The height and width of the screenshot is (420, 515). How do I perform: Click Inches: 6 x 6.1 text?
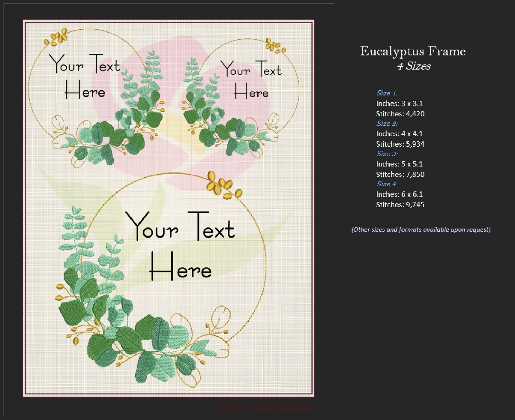click(x=399, y=194)
